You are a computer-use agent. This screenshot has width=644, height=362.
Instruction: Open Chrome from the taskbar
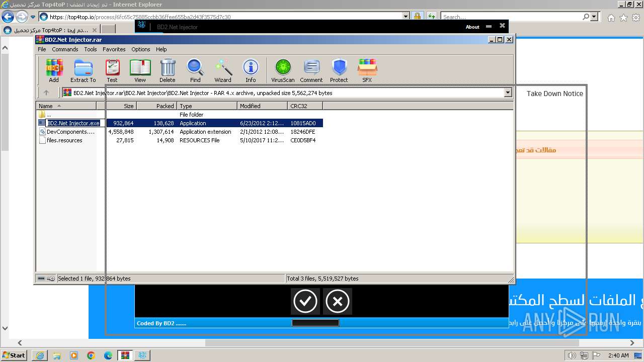pos(91,355)
